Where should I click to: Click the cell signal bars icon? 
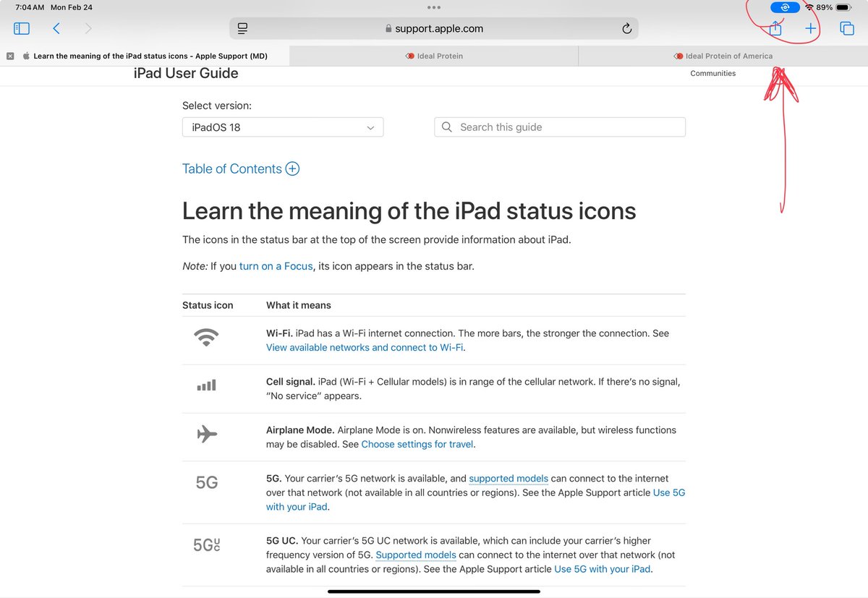point(206,385)
